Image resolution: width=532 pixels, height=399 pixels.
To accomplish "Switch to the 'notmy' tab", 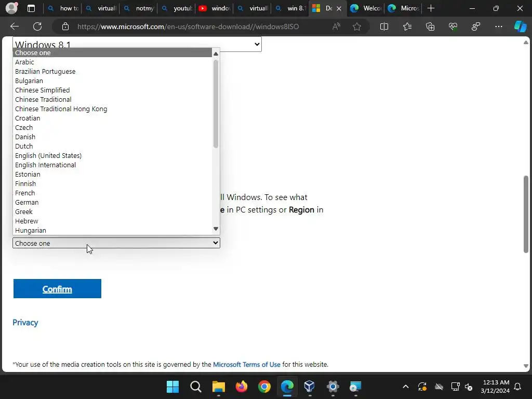I will click(139, 8).
